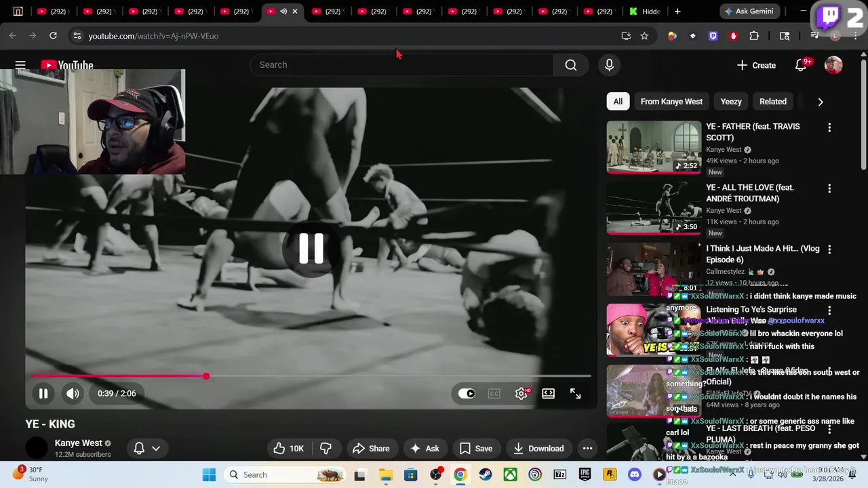This screenshot has width=868, height=488.
Task: Open the workspaces icon left of tabs
Action: click(x=18, y=12)
